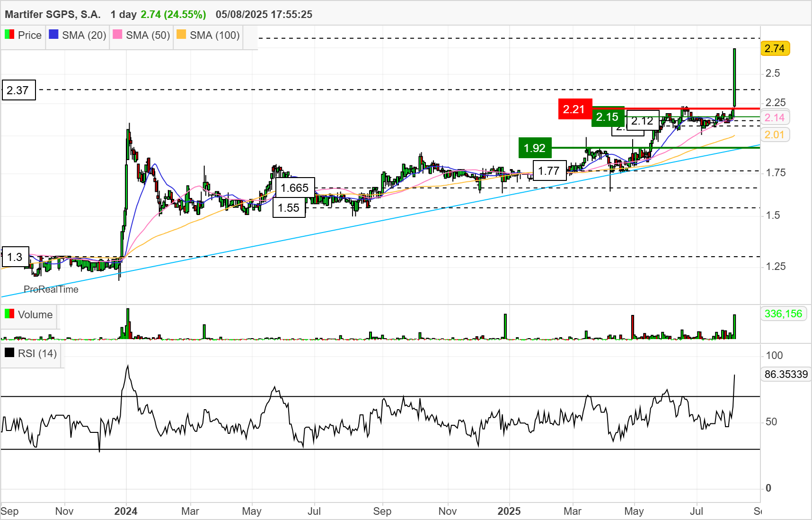
Task: Click the red-green Price legend icon
Action: (x=9, y=35)
